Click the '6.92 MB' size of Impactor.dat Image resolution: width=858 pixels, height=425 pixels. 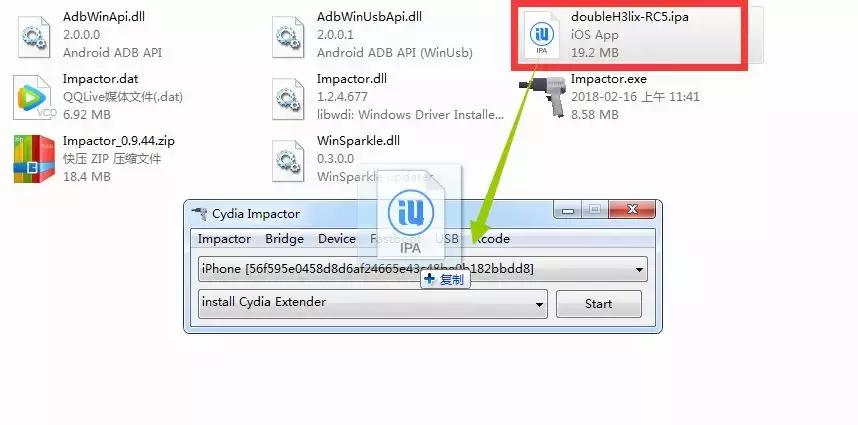click(x=87, y=115)
